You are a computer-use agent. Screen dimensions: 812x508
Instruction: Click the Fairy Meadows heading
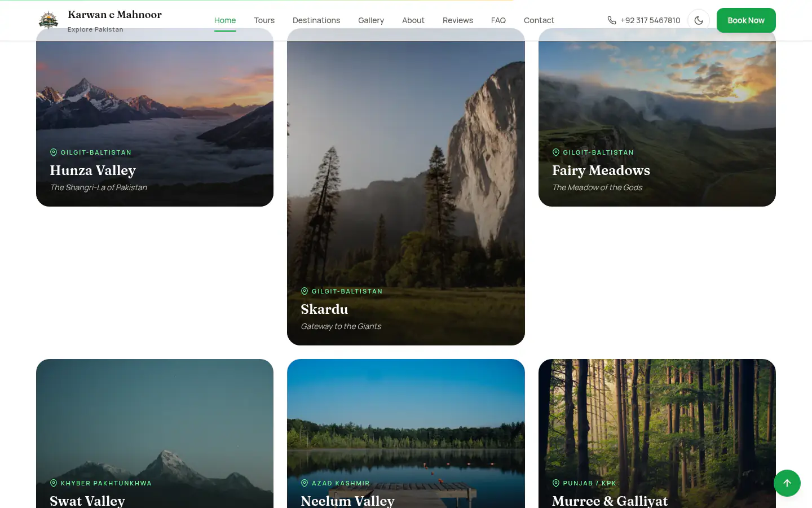(x=601, y=170)
